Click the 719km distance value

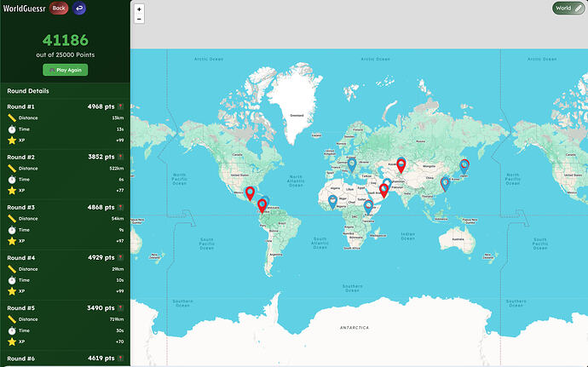(117, 319)
